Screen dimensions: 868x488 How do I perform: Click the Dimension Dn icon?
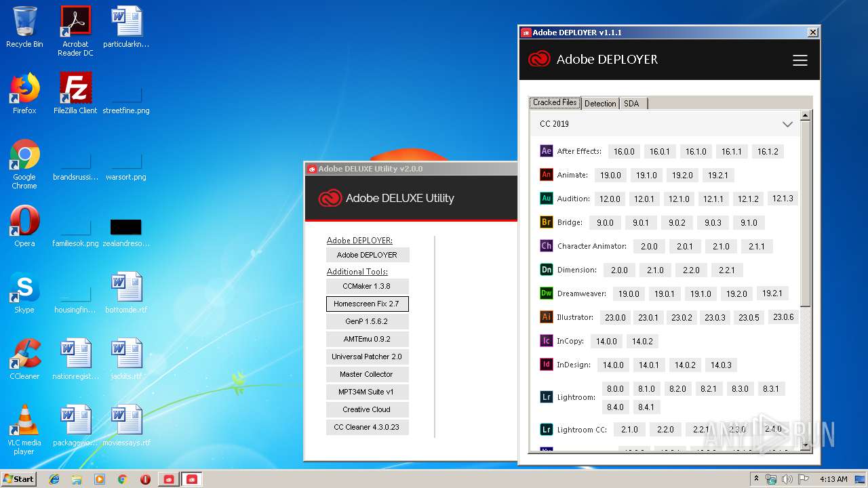[x=546, y=270]
